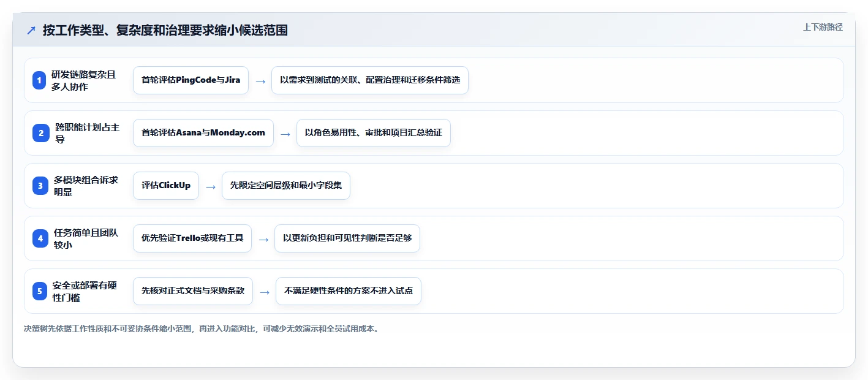The height and width of the screenshot is (380, 868).
Task: Click the 评估ClickUp box
Action: (166, 186)
